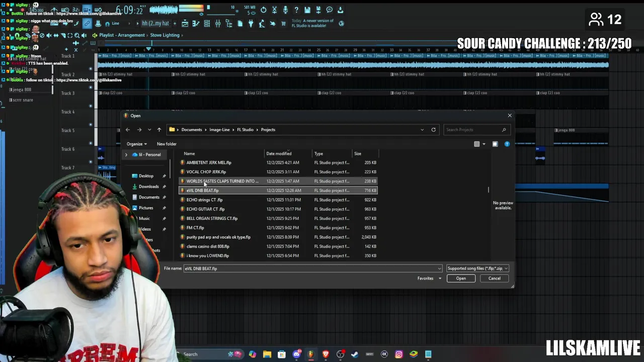Sort files by Size column
The image size is (644, 362).
point(358,154)
